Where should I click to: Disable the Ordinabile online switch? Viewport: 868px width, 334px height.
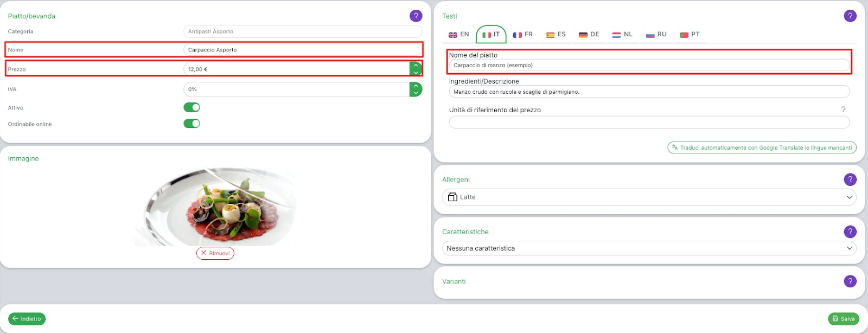click(x=192, y=124)
